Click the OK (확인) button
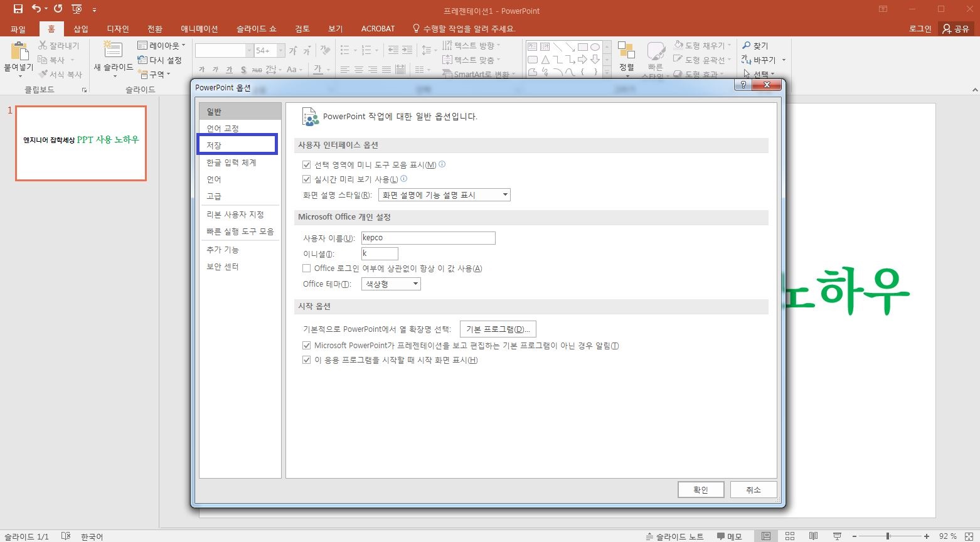This screenshot has width=980, height=542. pos(701,490)
